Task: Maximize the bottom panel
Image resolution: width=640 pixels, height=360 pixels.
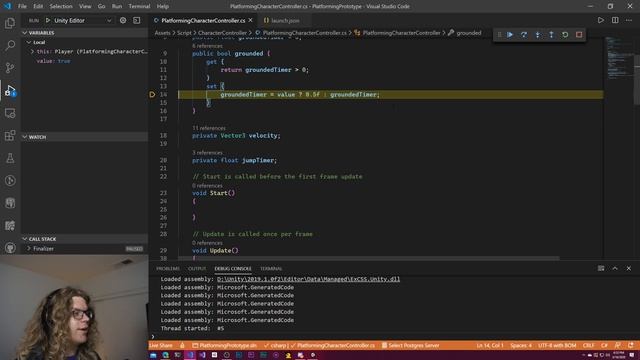Action: (615, 268)
